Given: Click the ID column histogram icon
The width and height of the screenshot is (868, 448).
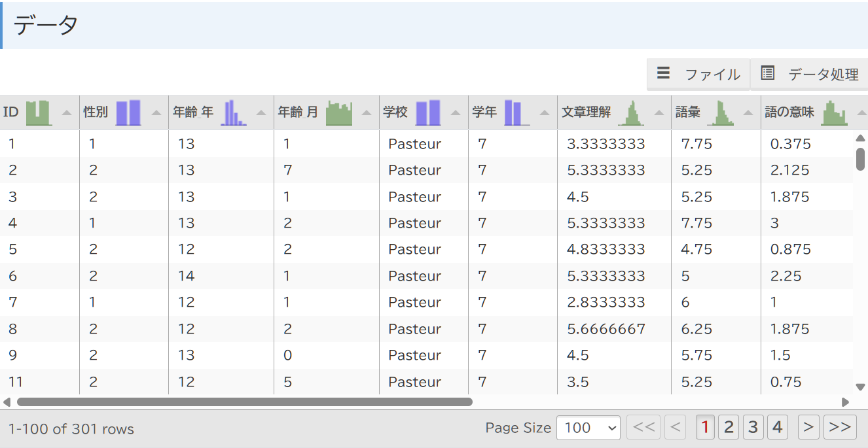Looking at the screenshot, I should coord(38,112).
